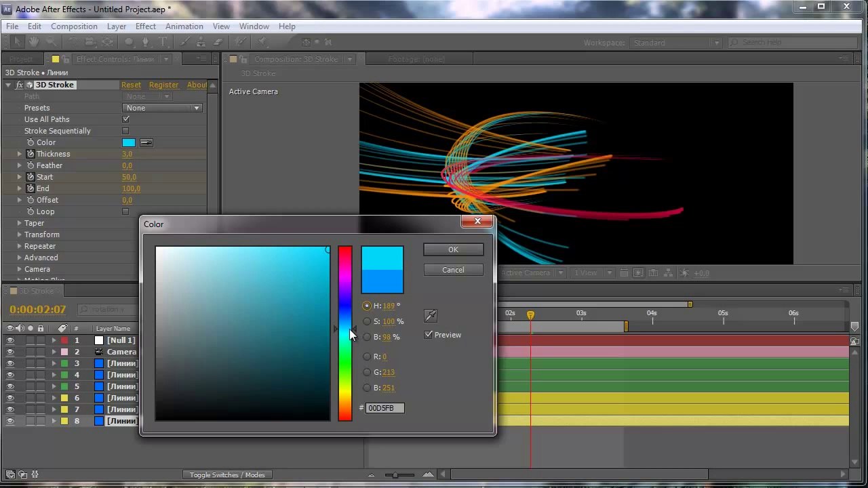The height and width of the screenshot is (488, 868).
Task: Open the Presets dropdown
Action: point(163,108)
